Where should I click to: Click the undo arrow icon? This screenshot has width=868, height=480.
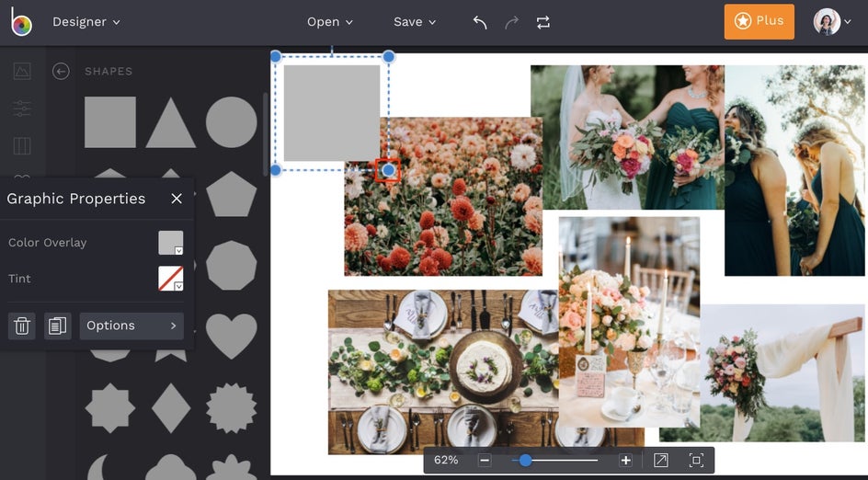tap(480, 22)
